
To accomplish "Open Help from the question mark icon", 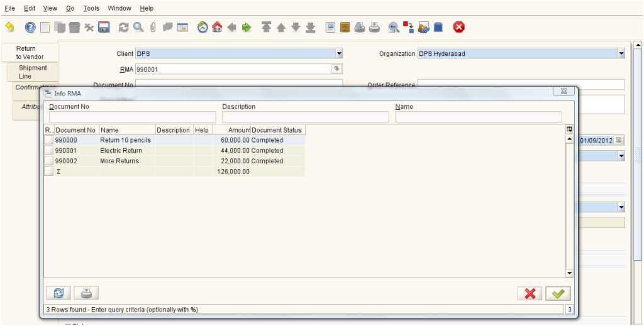I will [30, 28].
